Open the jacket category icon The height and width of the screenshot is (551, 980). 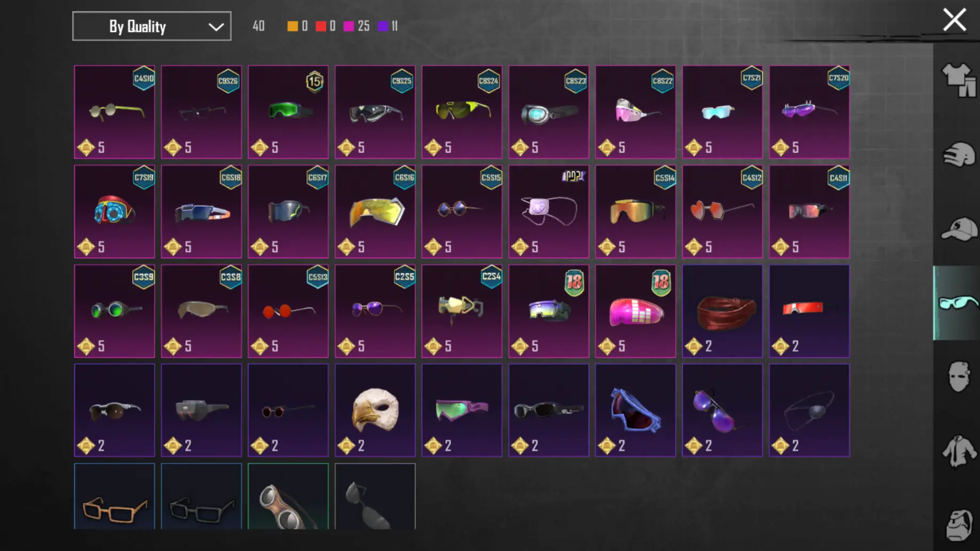tap(959, 451)
